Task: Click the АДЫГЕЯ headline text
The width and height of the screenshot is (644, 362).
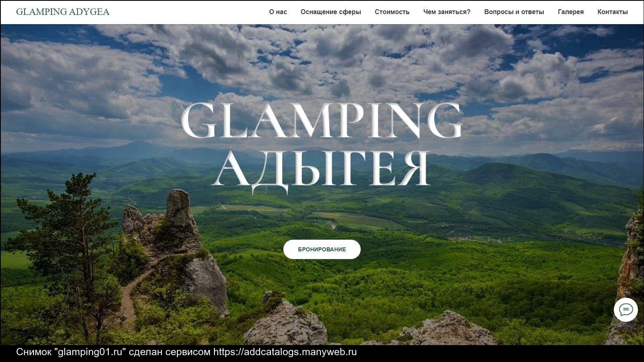Action: (321, 169)
